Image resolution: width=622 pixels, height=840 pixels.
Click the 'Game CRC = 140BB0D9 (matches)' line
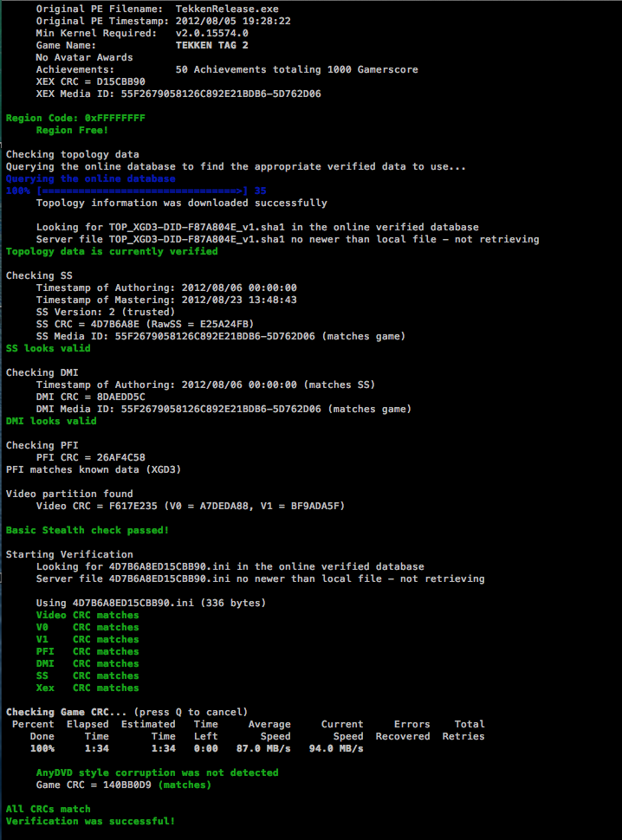coord(124,785)
